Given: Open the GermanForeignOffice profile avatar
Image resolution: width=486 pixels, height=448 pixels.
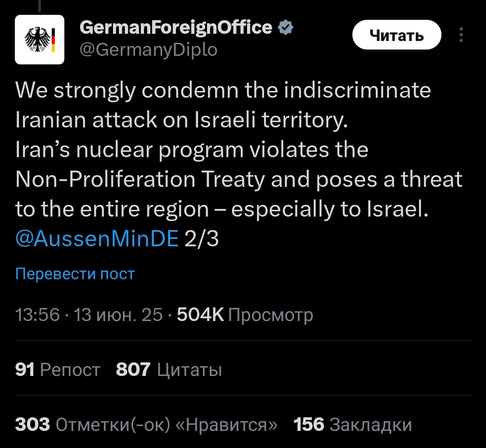Looking at the screenshot, I should click(x=40, y=39).
